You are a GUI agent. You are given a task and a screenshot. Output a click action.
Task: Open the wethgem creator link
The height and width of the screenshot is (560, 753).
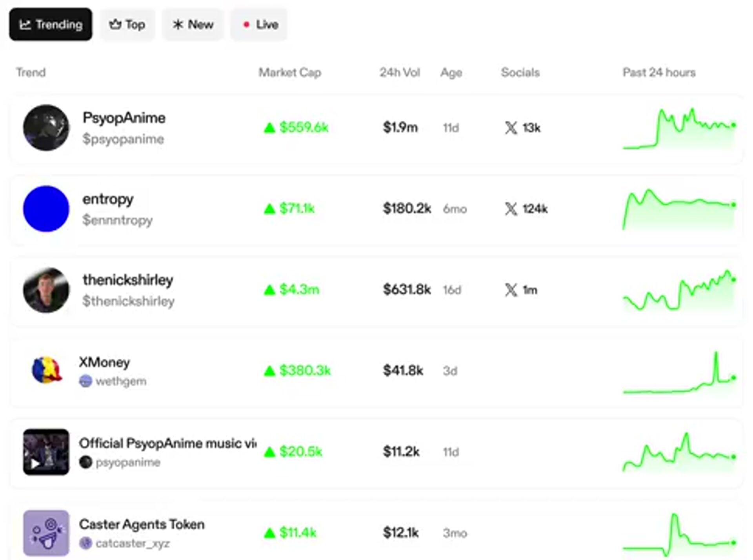click(121, 381)
